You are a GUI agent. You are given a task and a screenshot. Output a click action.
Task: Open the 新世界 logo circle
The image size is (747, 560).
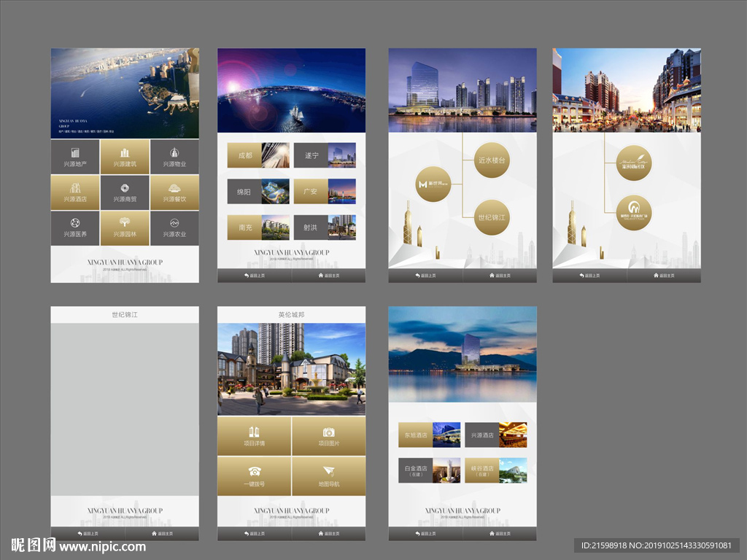(x=433, y=184)
